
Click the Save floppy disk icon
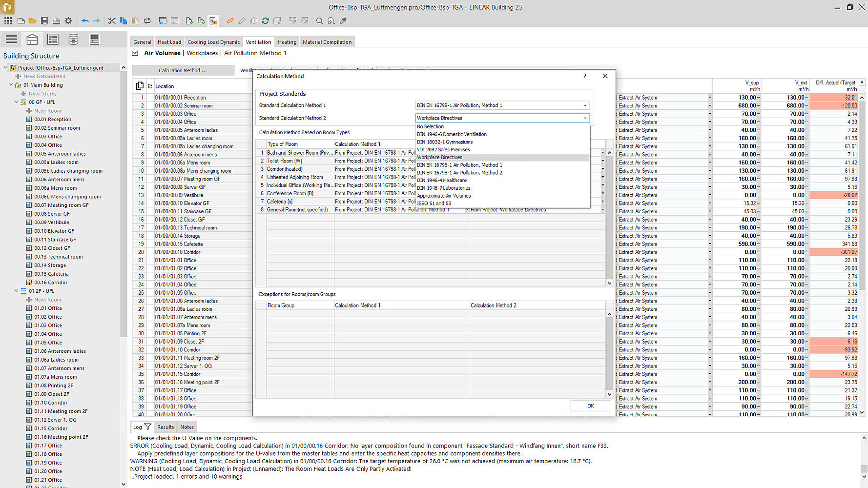coord(44,21)
